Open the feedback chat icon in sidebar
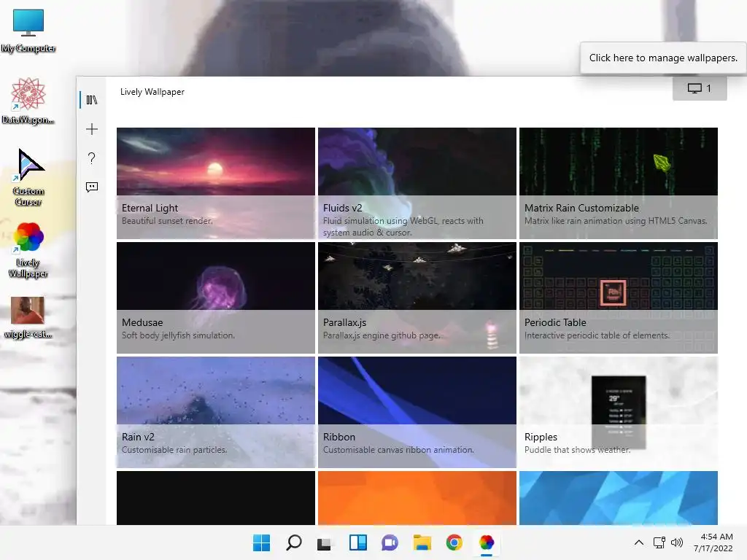 91,187
